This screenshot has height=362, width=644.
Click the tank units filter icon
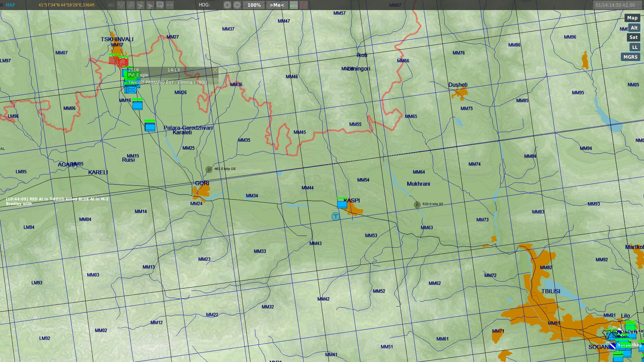[x=111, y=5]
